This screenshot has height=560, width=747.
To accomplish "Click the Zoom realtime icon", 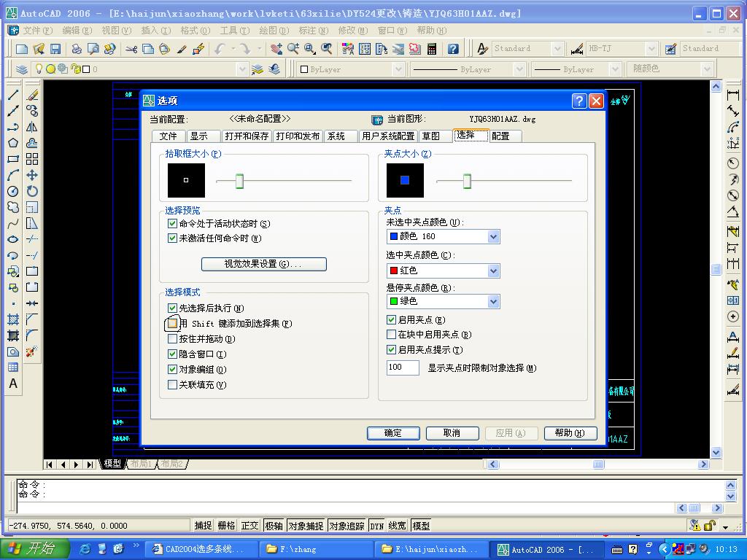I will click(x=293, y=49).
